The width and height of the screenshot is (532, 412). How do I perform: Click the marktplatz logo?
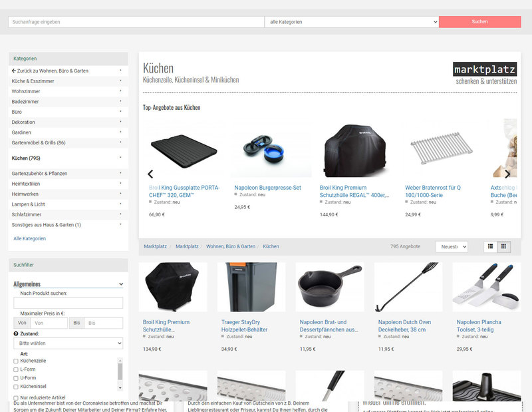click(485, 69)
